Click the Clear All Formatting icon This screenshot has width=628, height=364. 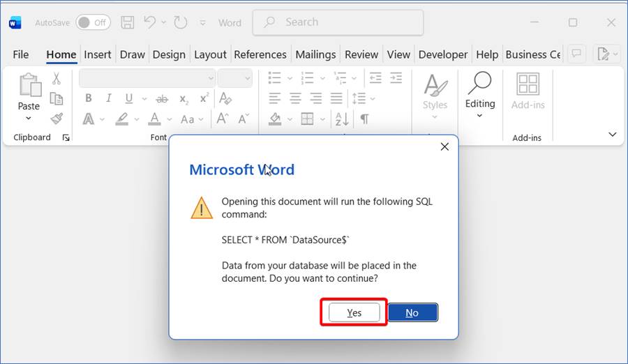point(225,98)
